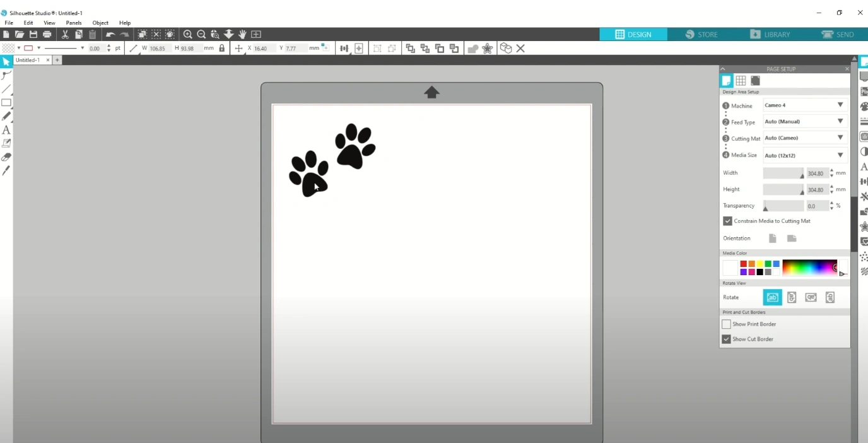
Task: Expand the Media Size dropdown
Action: pos(804,155)
